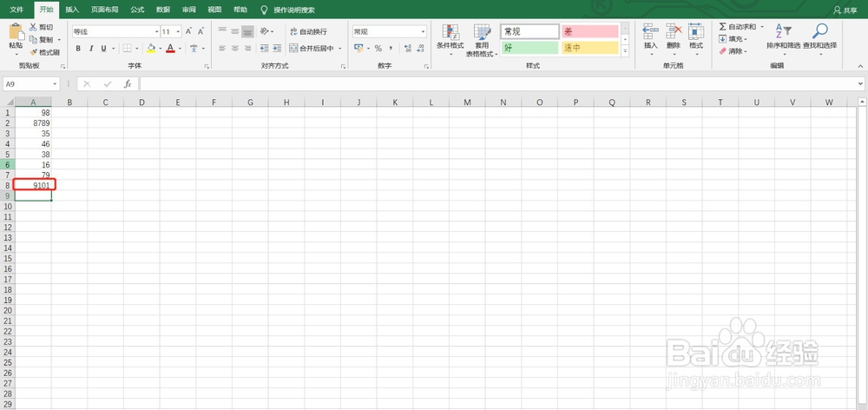Apply the yellow fill color bucket

coord(151,49)
